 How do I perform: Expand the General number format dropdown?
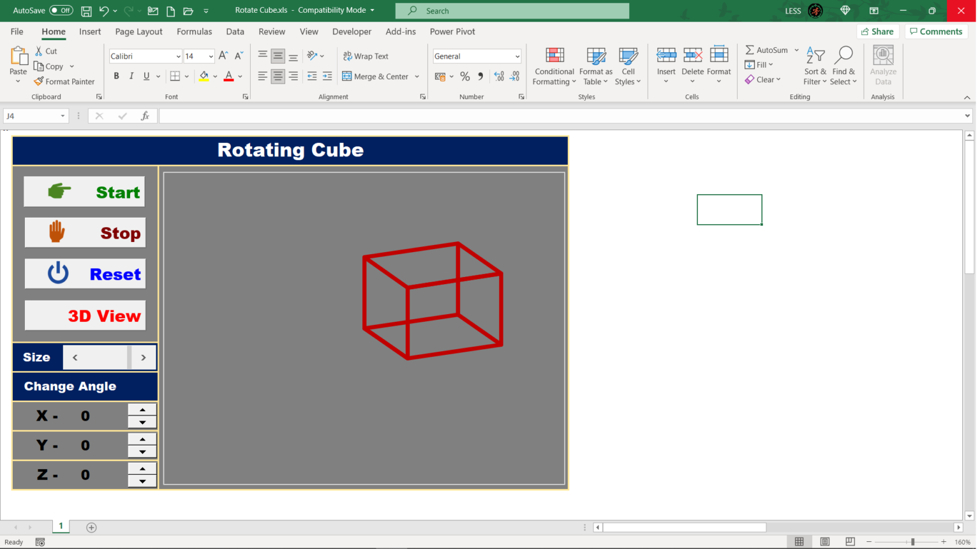coord(517,56)
